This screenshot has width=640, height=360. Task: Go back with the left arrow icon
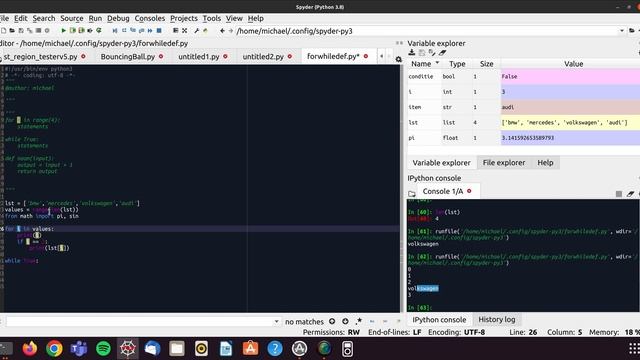[222, 31]
